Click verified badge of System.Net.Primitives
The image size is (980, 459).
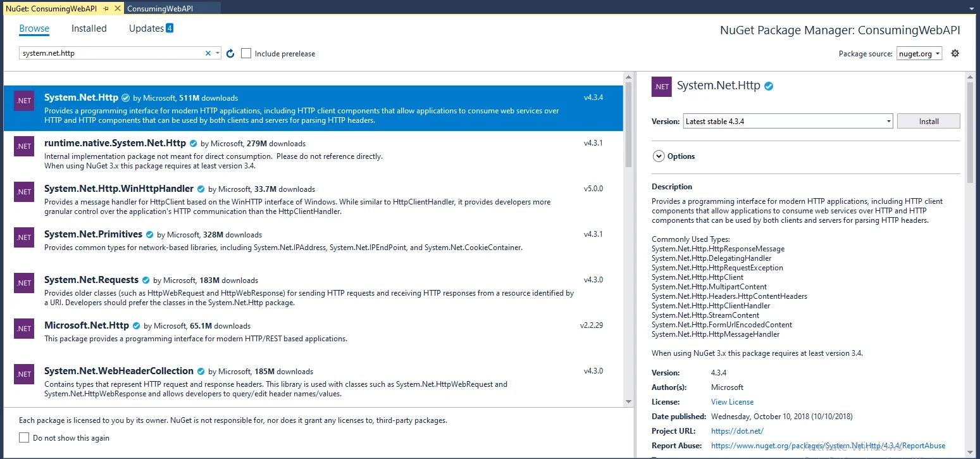149,235
